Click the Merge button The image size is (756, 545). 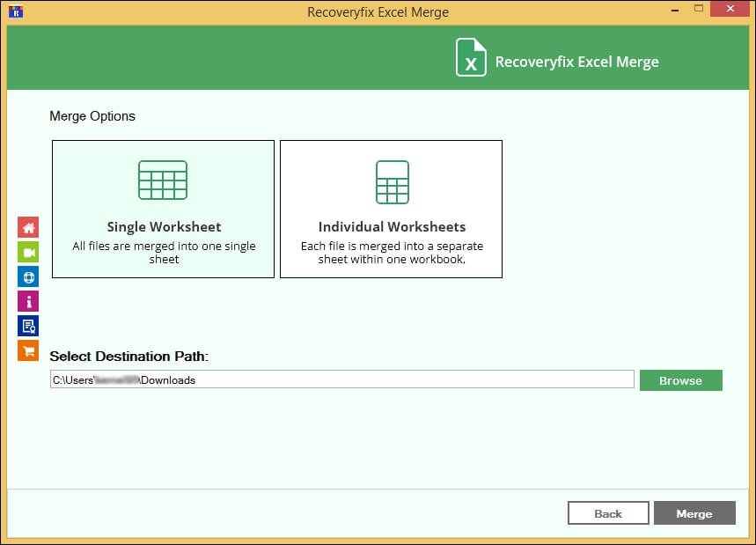[x=694, y=513]
